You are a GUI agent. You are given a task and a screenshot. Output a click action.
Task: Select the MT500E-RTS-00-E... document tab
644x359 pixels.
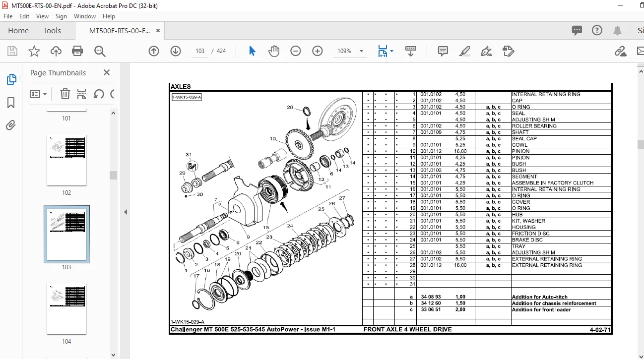point(120,31)
